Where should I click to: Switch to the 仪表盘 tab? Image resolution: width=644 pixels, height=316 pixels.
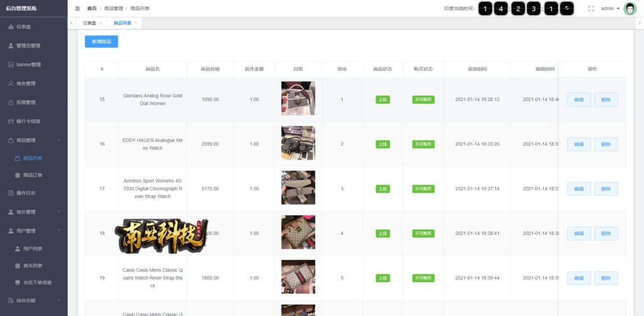coord(89,23)
